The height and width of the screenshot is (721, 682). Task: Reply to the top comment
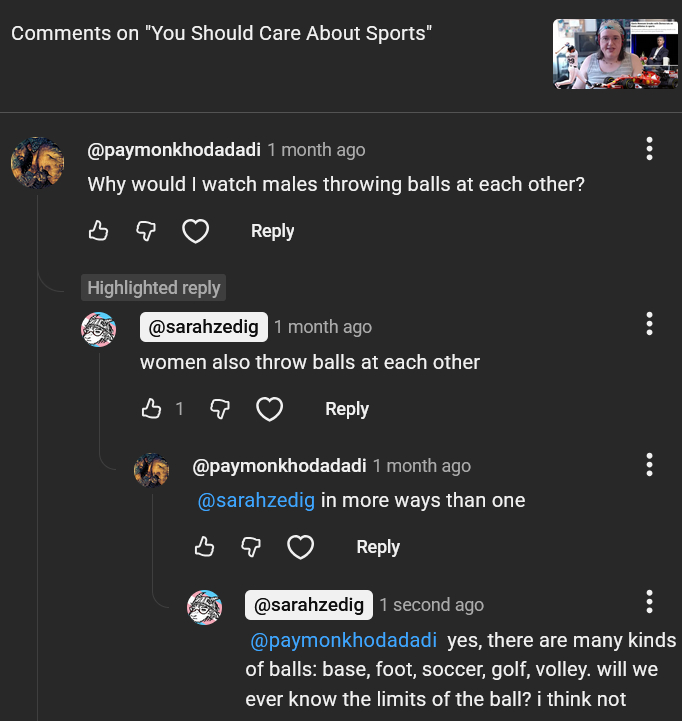(x=272, y=231)
